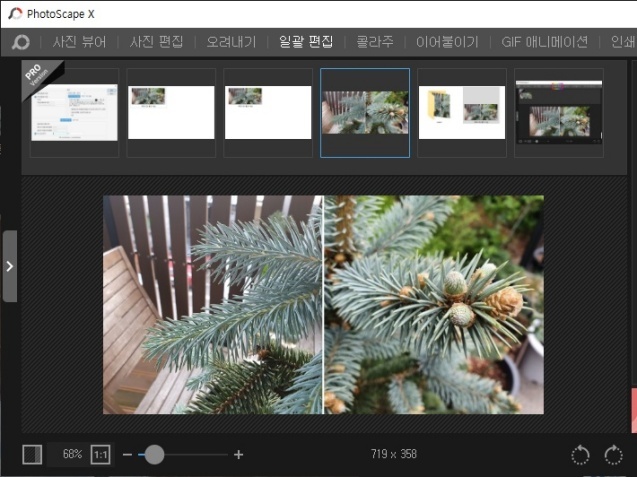
Task: Open the 오려내기 tab
Action: pyautogui.click(x=232, y=41)
